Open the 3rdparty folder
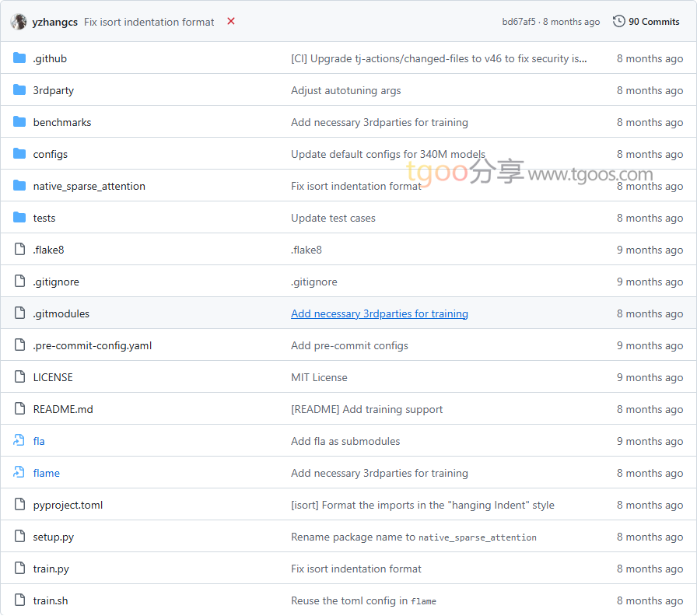 coord(53,90)
